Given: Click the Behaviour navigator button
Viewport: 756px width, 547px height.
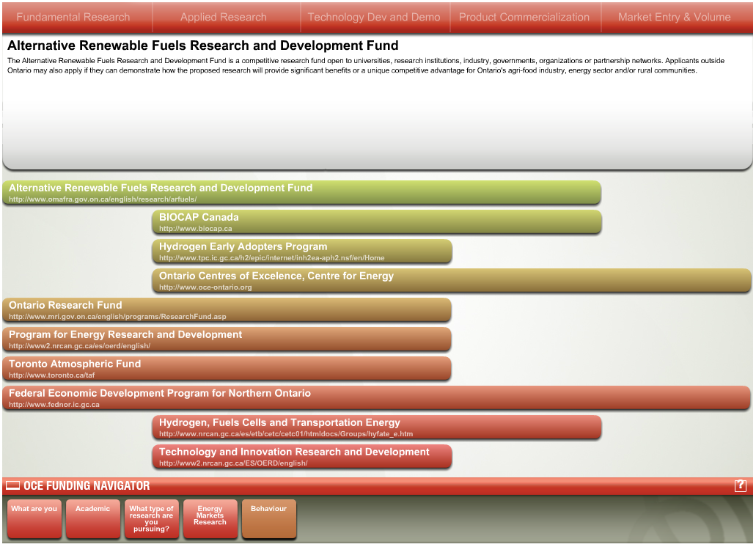Looking at the screenshot, I should click(269, 518).
